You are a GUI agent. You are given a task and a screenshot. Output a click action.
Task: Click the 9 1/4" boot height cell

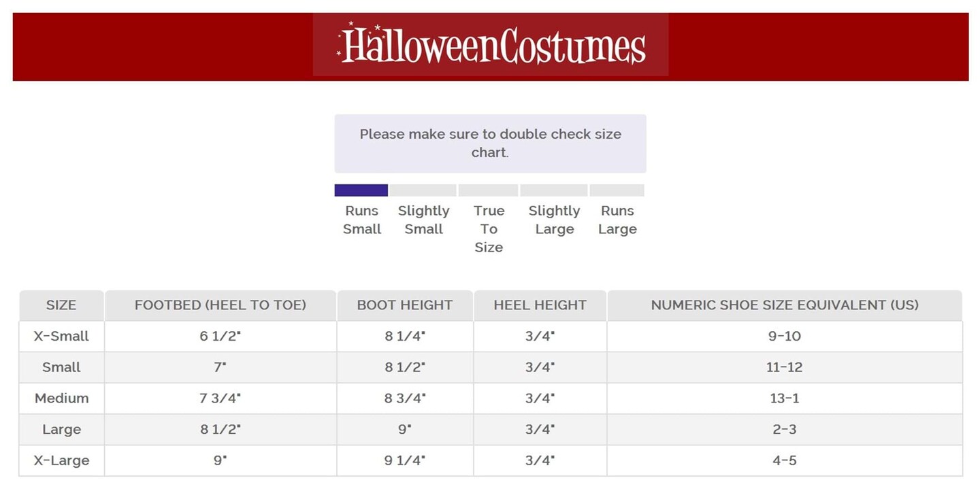[x=405, y=461]
